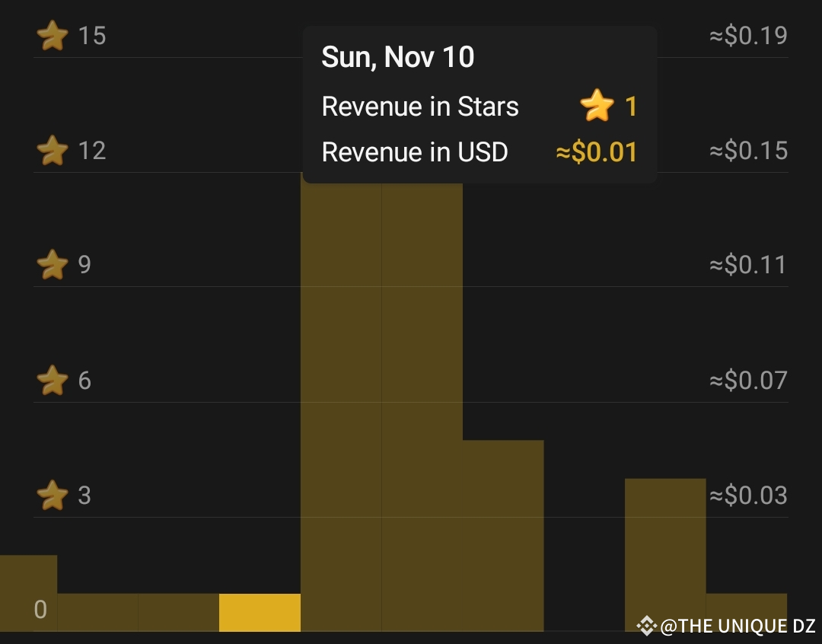Click the ≈$0.01 value in the tooltip
The width and height of the screenshot is (822, 644).
tap(596, 152)
